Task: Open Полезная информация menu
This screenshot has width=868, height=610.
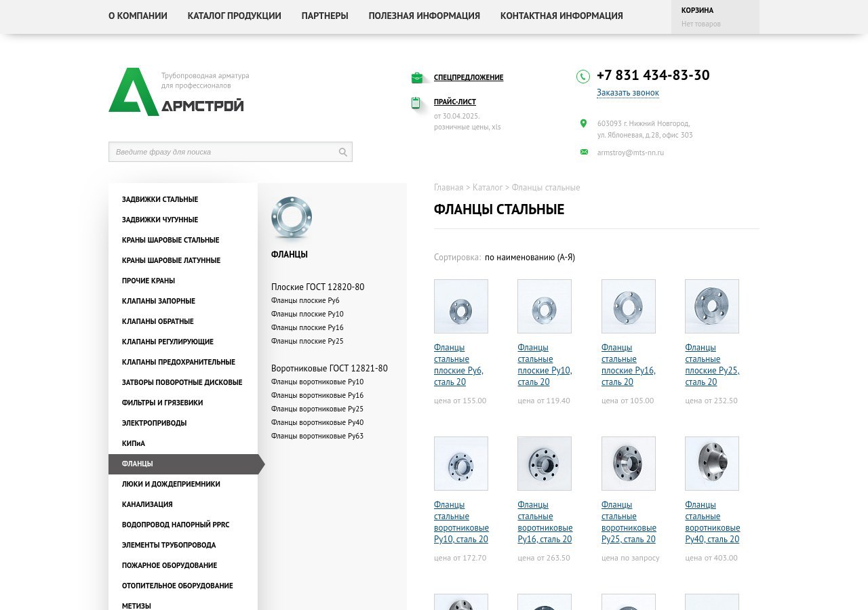Action: (425, 16)
